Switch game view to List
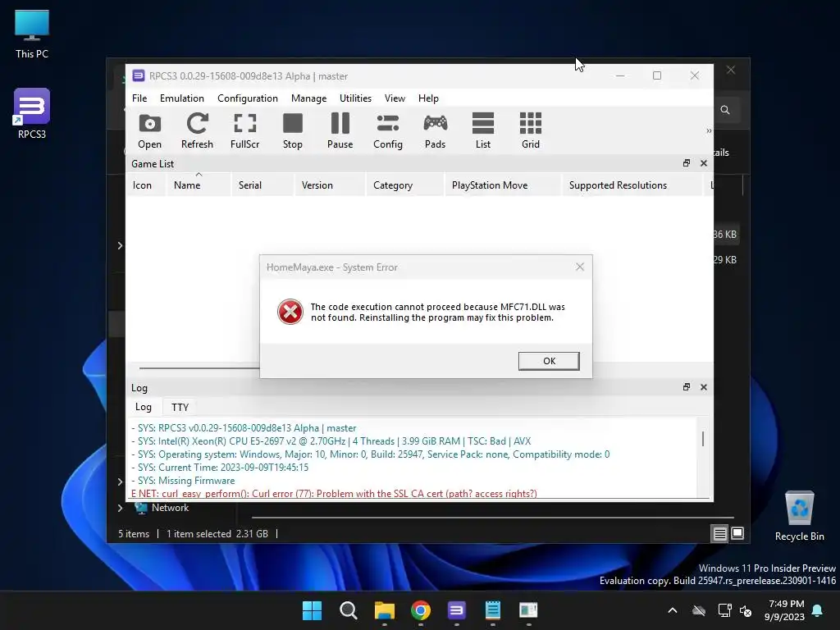Viewport: 840px width, 630px height. click(482, 130)
